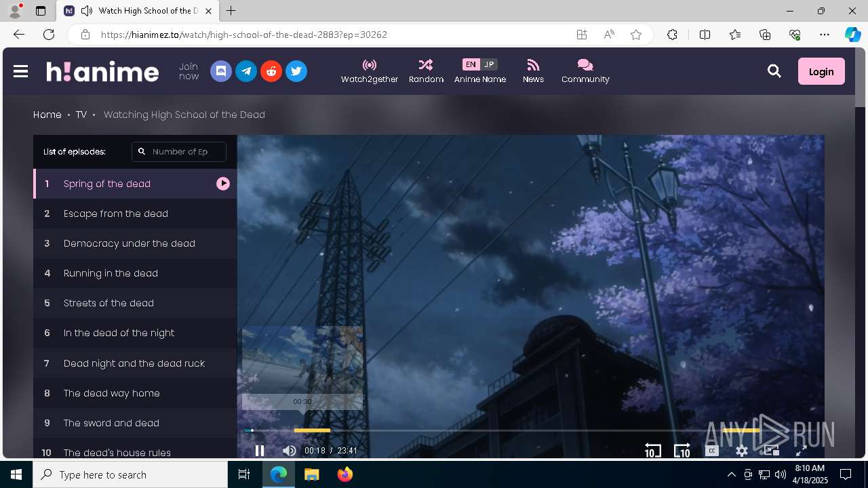This screenshot has height=488, width=868.
Task: Mute the tab audio speaker icon
Action: pos(87,11)
